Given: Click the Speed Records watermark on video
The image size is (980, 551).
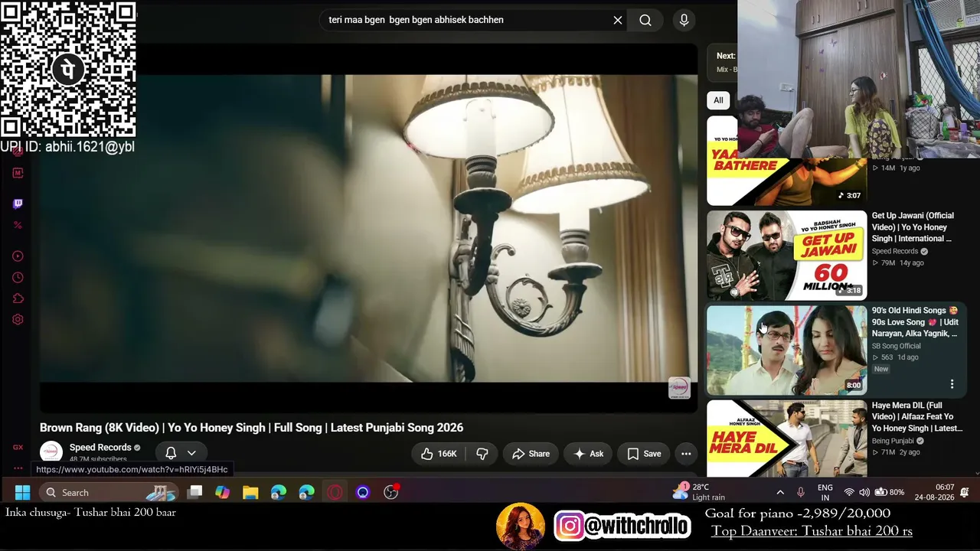Looking at the screenshot, I should [679, 388].
